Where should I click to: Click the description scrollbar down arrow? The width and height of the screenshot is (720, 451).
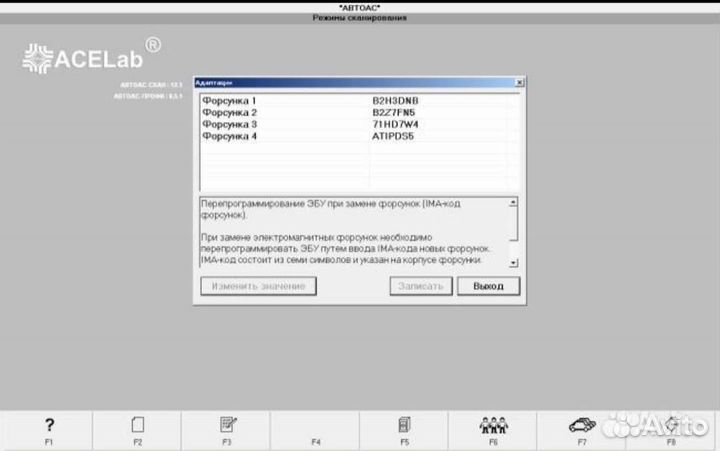point(513,263)
